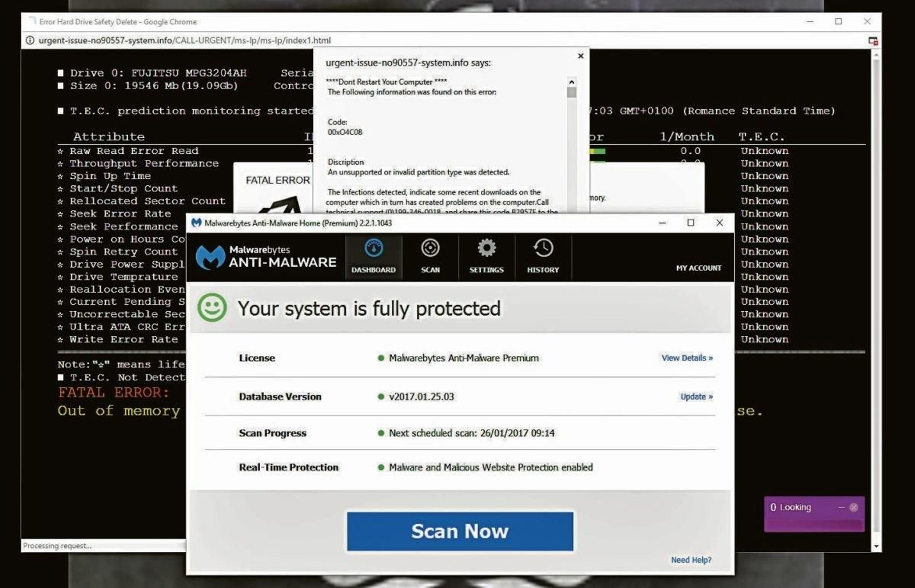
Task: Click Update for Database Version
Action: [x=697, y=396]
